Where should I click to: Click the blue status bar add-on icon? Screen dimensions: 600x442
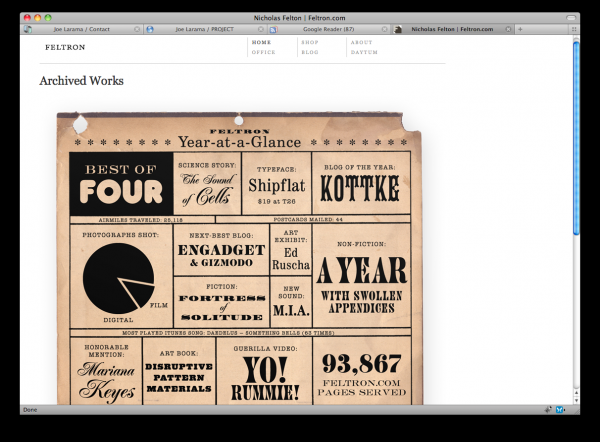[561, 409]
